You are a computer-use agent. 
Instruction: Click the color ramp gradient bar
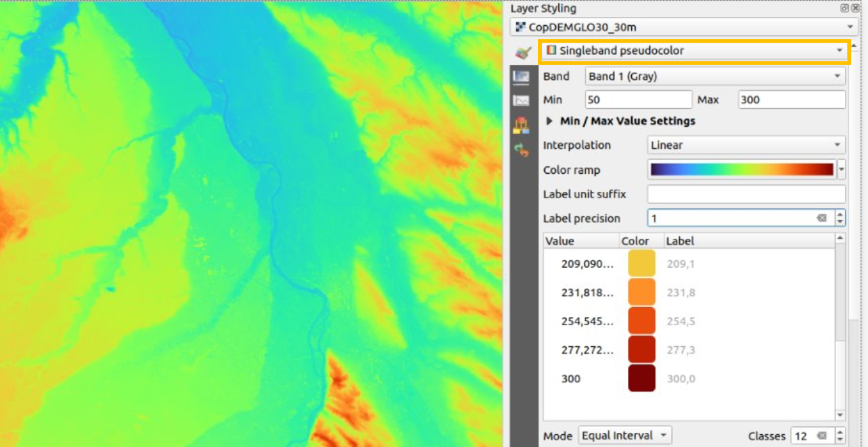pyautogui.click(x=741, y=170)
